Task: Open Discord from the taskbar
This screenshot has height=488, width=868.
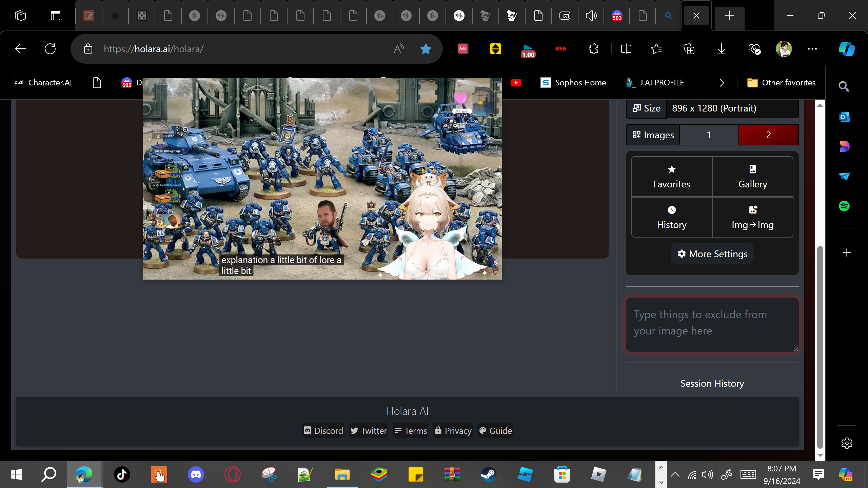Action: tap(196, 474)
